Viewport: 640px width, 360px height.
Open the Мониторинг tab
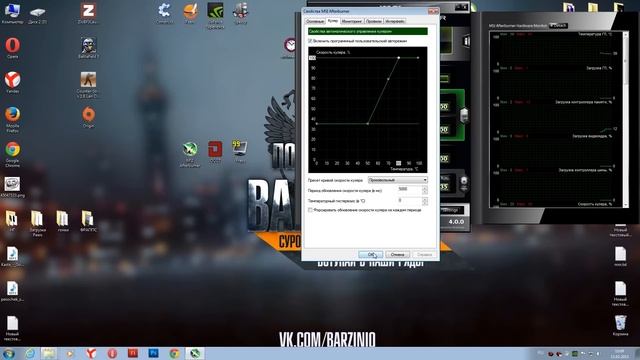pos(352,21)
